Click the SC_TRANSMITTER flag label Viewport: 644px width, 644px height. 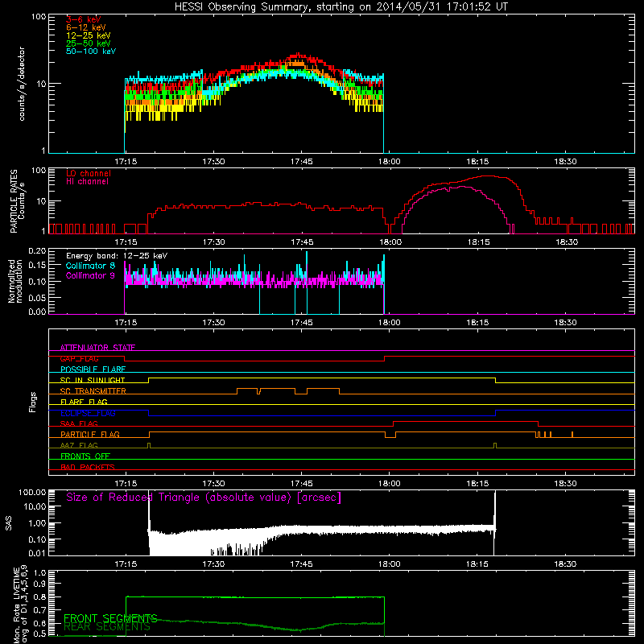point(93,391)
